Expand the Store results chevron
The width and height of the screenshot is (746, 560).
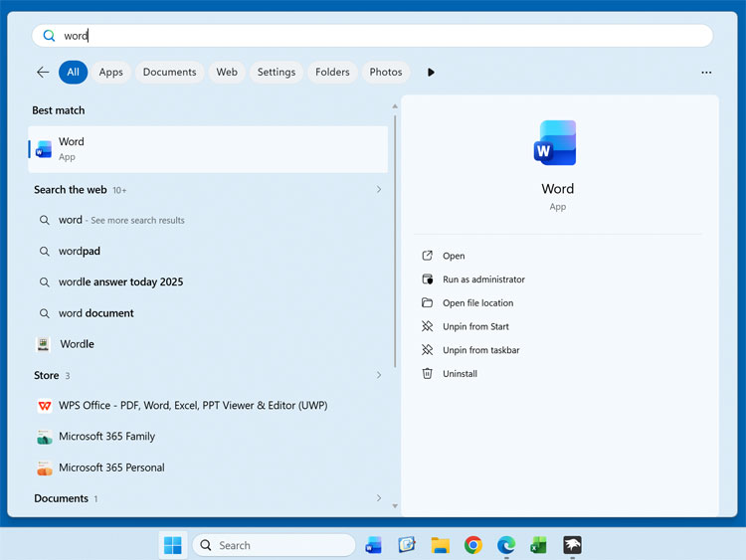(x=379, y=375)
